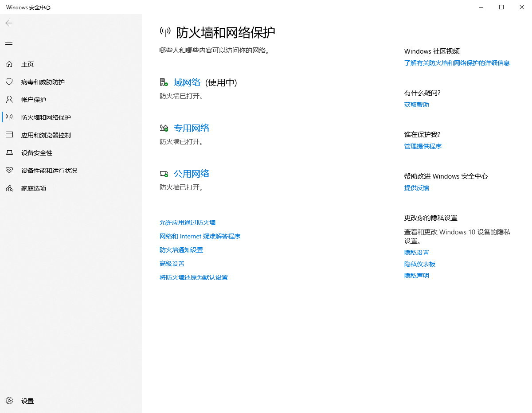The height and width of the screenshot is (413, 532).
Task: Click the domain network building icon
Action: (164, 82)
